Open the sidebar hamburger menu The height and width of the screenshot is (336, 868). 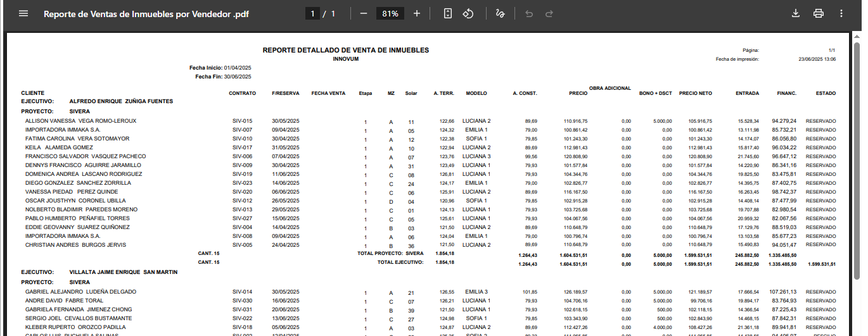[x=23, y=13]
